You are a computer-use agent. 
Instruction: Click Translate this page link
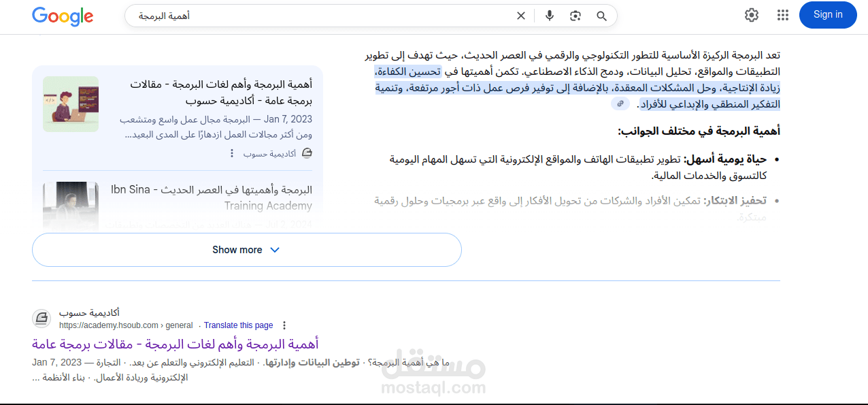click(239, 325)
